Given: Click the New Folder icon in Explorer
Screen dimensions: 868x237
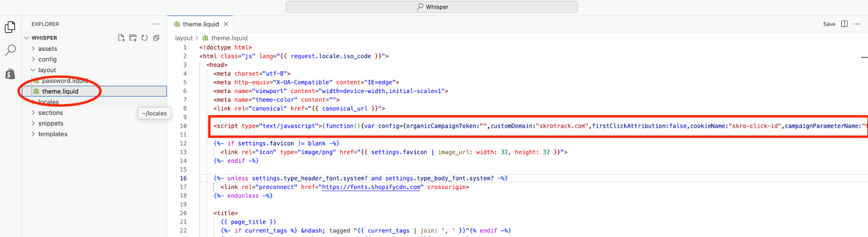Looking at the screenshot, I should pyautogui.click(x=133, y=38).
